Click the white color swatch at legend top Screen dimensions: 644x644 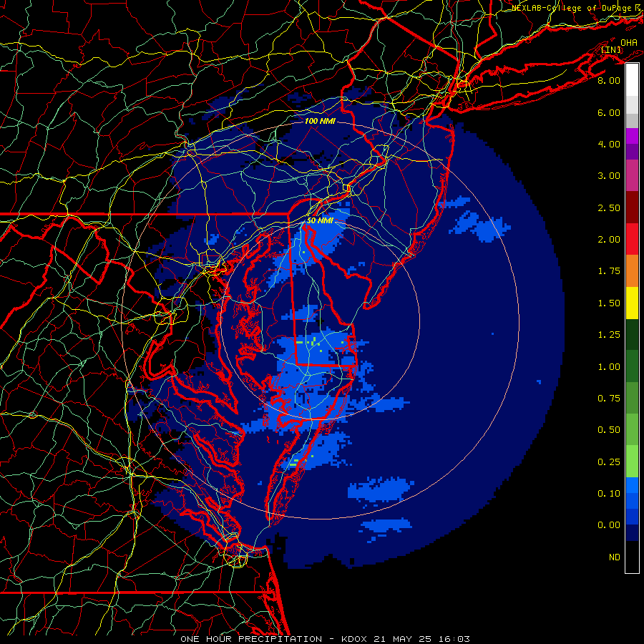(x=632, y=80)
